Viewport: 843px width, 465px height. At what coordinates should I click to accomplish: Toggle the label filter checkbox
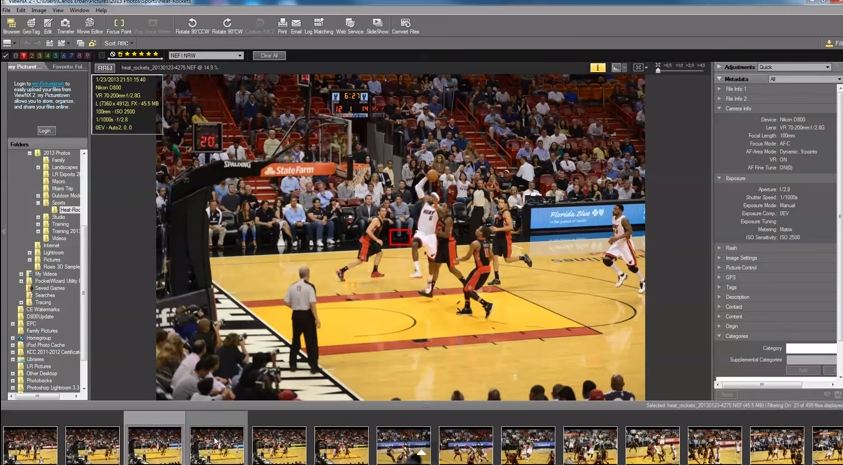click(6, 55)
